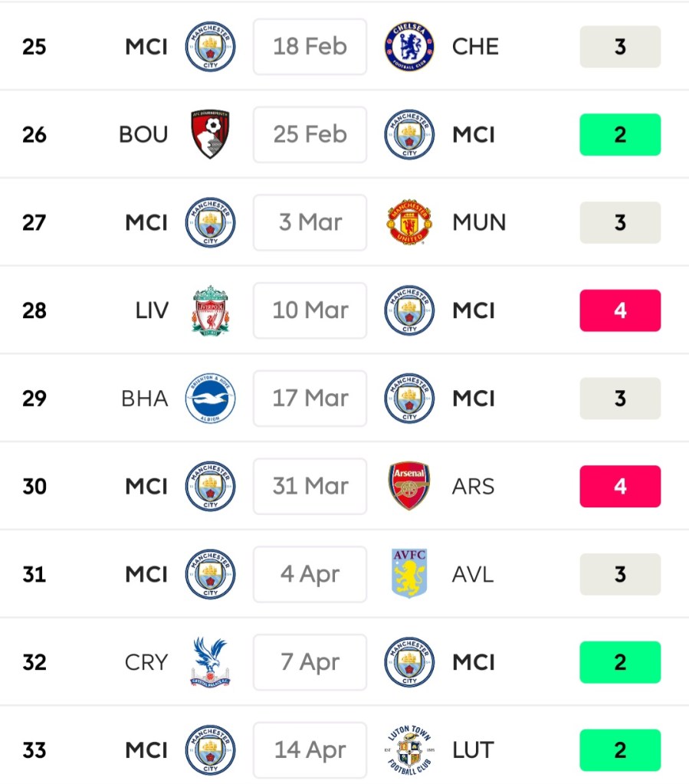This screenshot has height=784, width=689.
Task: Select gameweek number 31
Action: [34, 574]
